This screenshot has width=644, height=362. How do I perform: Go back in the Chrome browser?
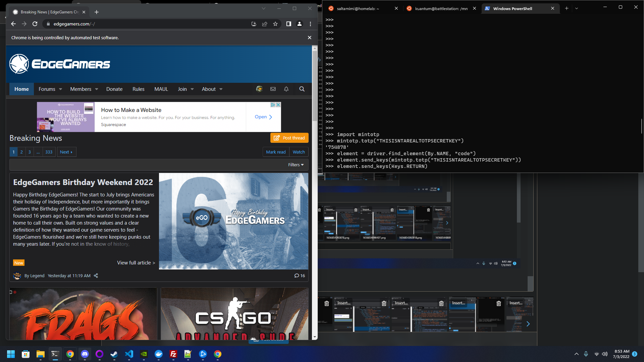point(13,24)
